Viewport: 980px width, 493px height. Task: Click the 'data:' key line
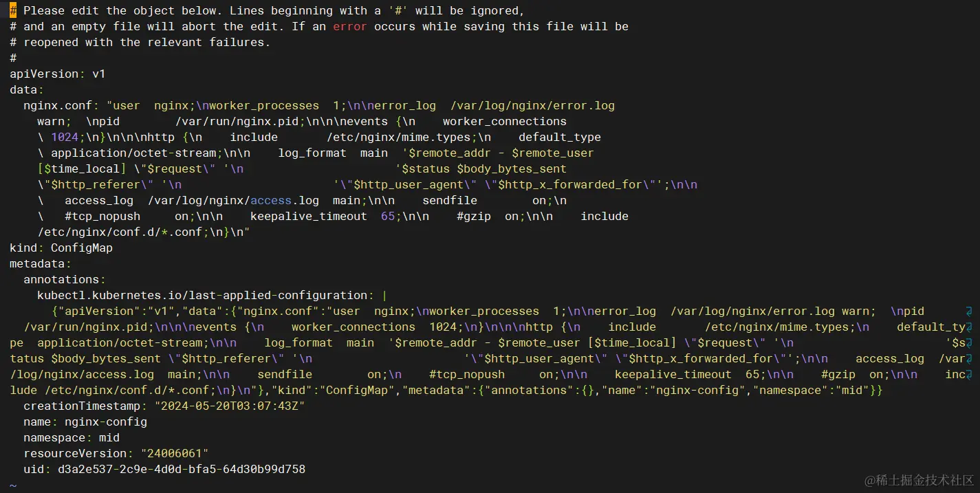point(27,89)
